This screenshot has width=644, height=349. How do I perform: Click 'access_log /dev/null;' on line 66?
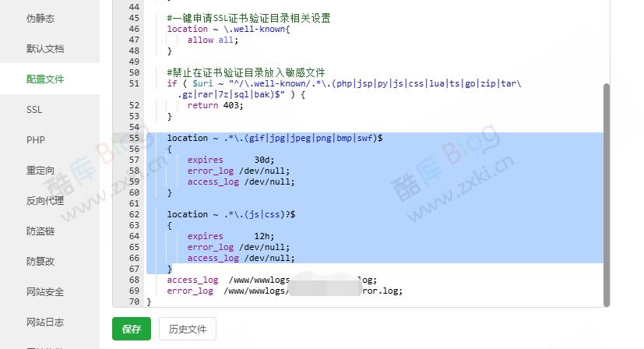(241, 258)
